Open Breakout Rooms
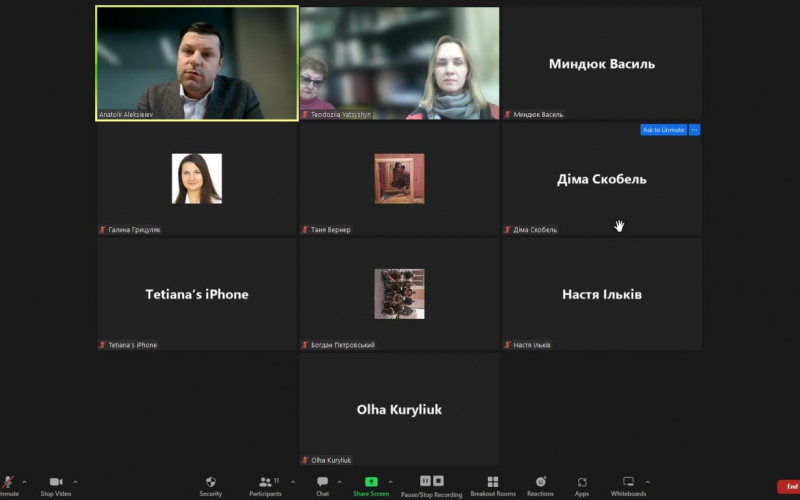 click(492, 482)
